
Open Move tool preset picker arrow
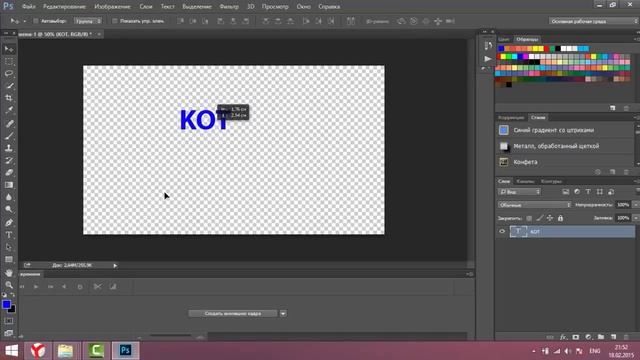(24, 21)
